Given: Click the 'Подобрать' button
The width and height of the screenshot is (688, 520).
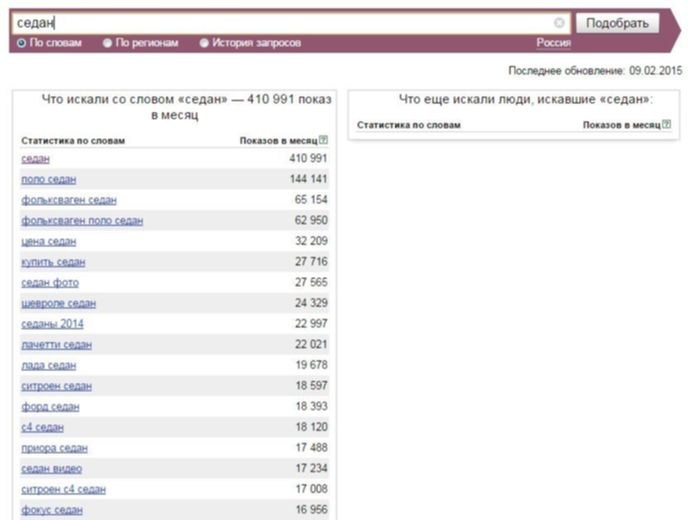Looking at the screenshot, I should pos(617,23).
